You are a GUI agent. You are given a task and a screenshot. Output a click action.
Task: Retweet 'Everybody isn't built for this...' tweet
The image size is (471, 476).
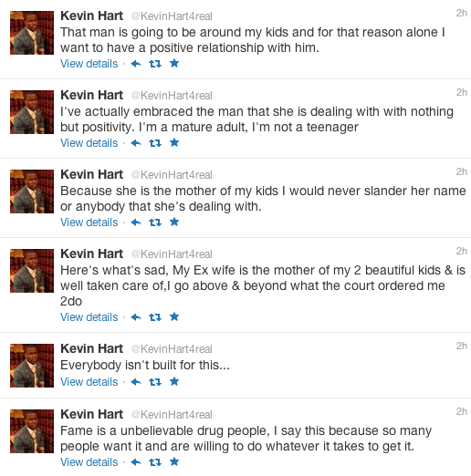pos(155,382)
